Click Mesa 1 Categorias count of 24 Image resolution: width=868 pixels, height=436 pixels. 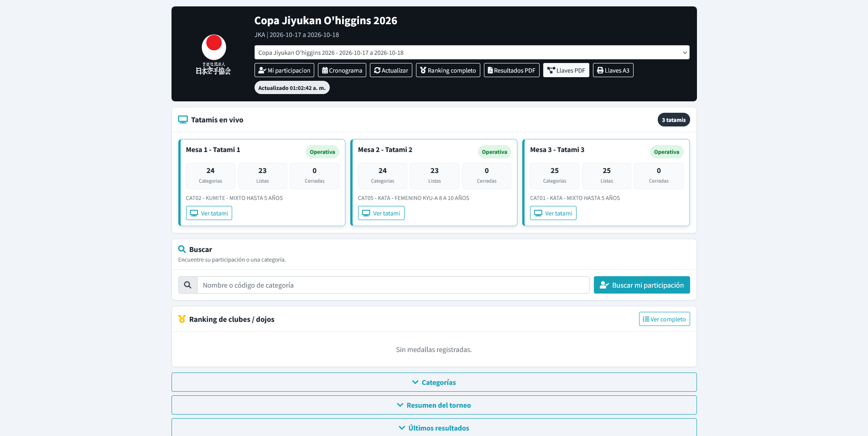210,176
